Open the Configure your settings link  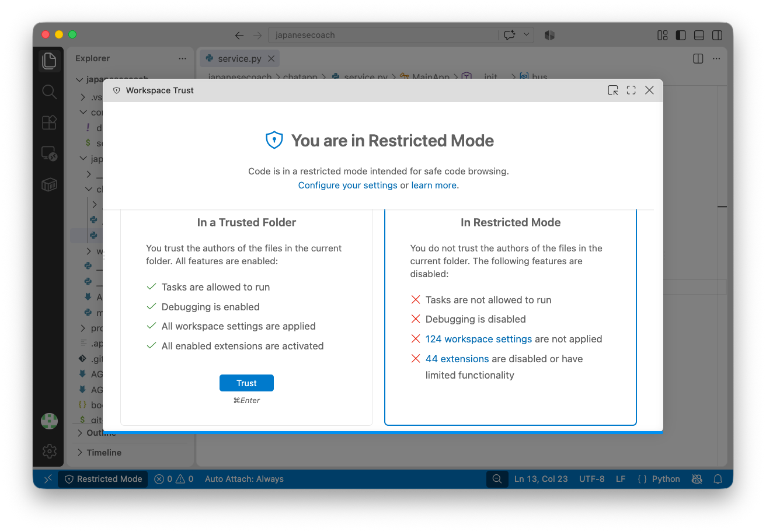pos(347,185)
